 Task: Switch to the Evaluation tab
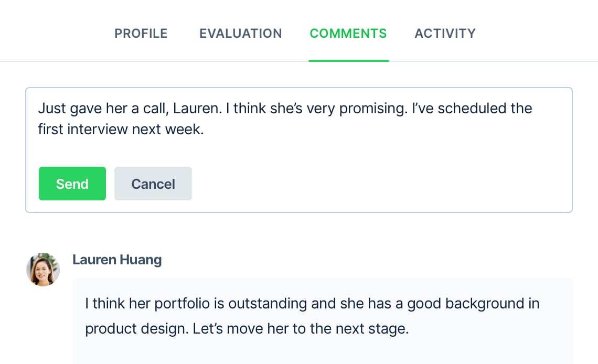240,34
